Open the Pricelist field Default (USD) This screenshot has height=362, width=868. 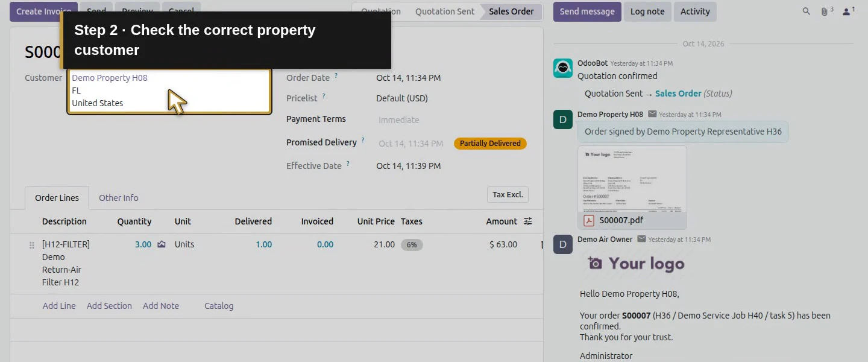tap(402, 98)
